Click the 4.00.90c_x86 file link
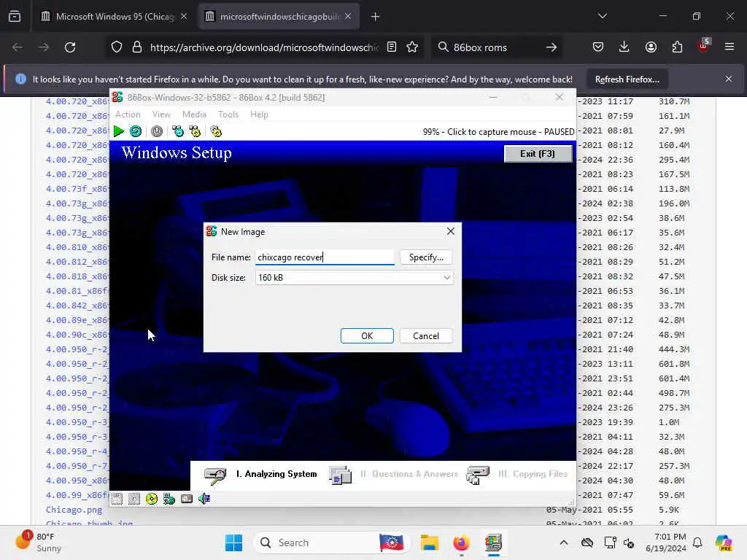This screenshot has width=747, height=560. [x=77, y=334]
